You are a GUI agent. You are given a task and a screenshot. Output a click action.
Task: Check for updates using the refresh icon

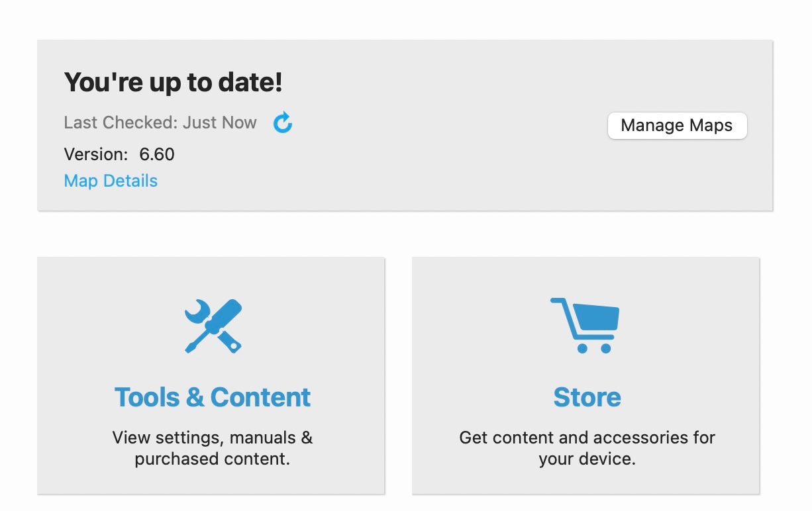tap(283, 122)
